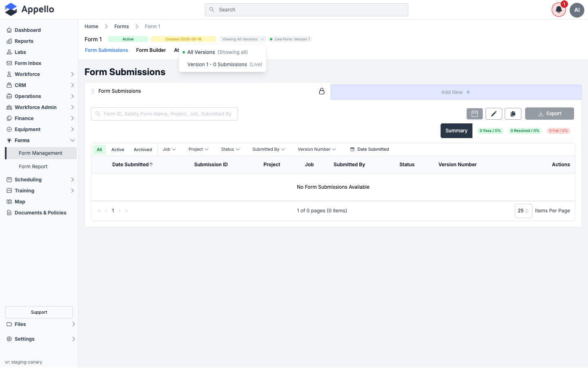Open the Version Number filter dropdown
The image size is (588, 375).
tap(317, 150)
